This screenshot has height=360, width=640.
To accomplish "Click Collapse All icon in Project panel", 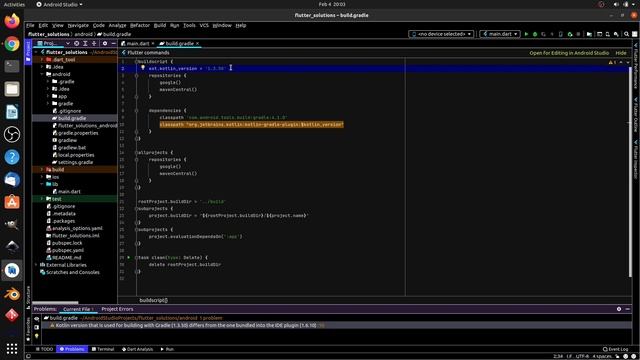I will click(94, 43).
